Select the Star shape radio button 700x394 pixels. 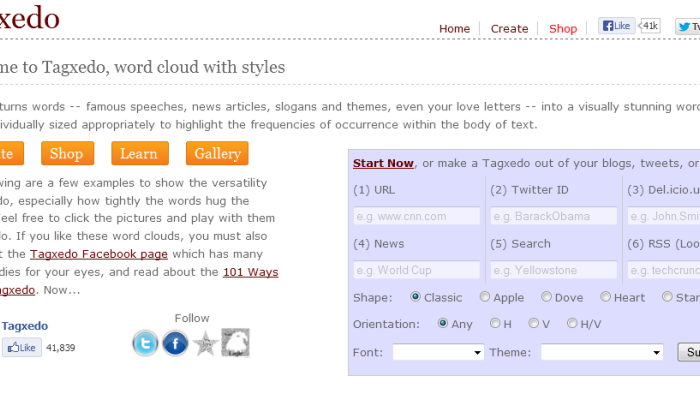pos(667,297)
